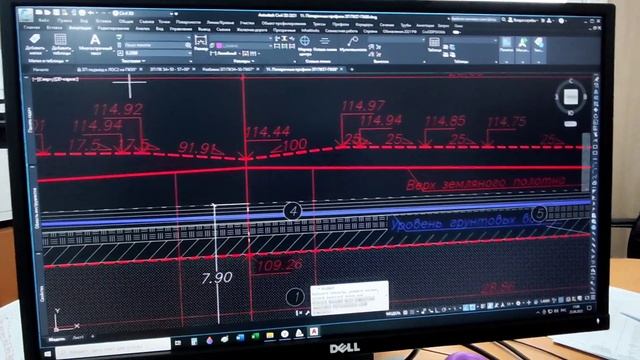This screenshot has height=360, width=640.
Task: Click the Добавить таблицы table tool
Action: pyautogui.click(x=60, y=44)
